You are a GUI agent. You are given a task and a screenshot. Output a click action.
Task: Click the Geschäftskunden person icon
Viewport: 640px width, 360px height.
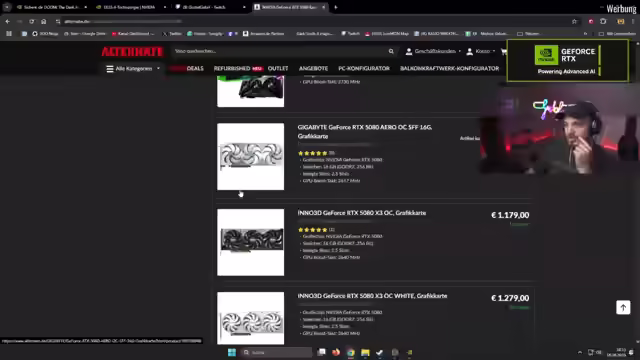point(409,51)
